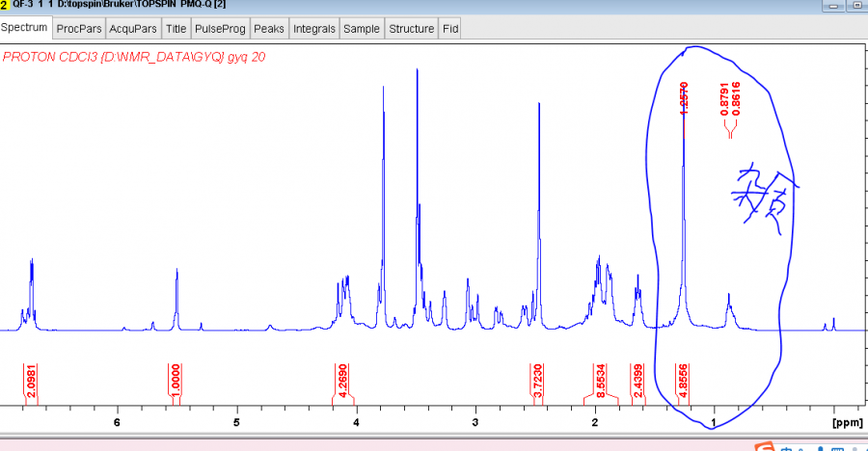Open the PulseProg tab

point(220,29)
